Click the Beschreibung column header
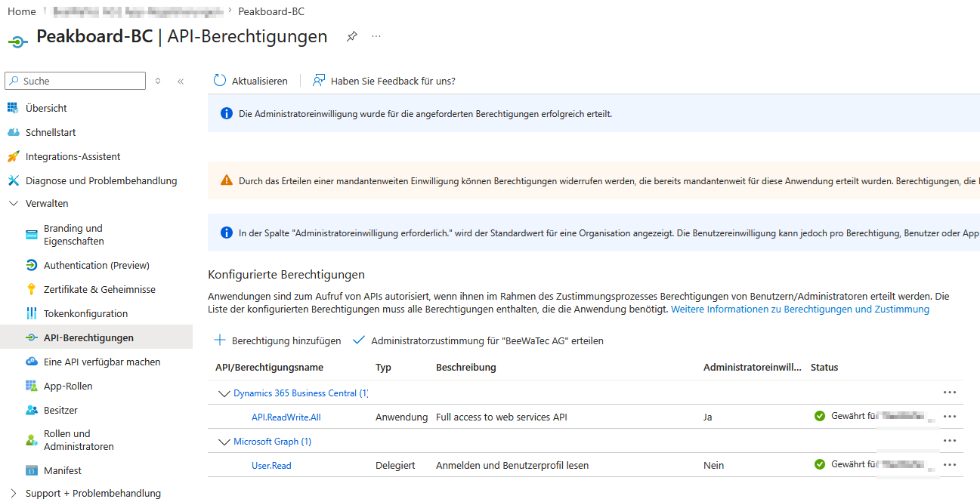Screen dimensions: 980x502 (466, 367)
